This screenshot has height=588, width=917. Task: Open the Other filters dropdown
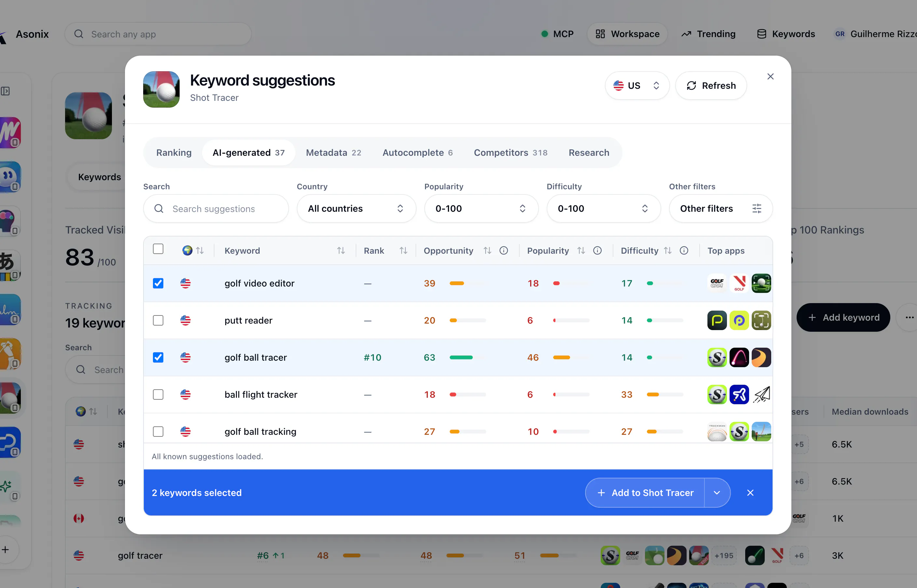click(721, 208)
